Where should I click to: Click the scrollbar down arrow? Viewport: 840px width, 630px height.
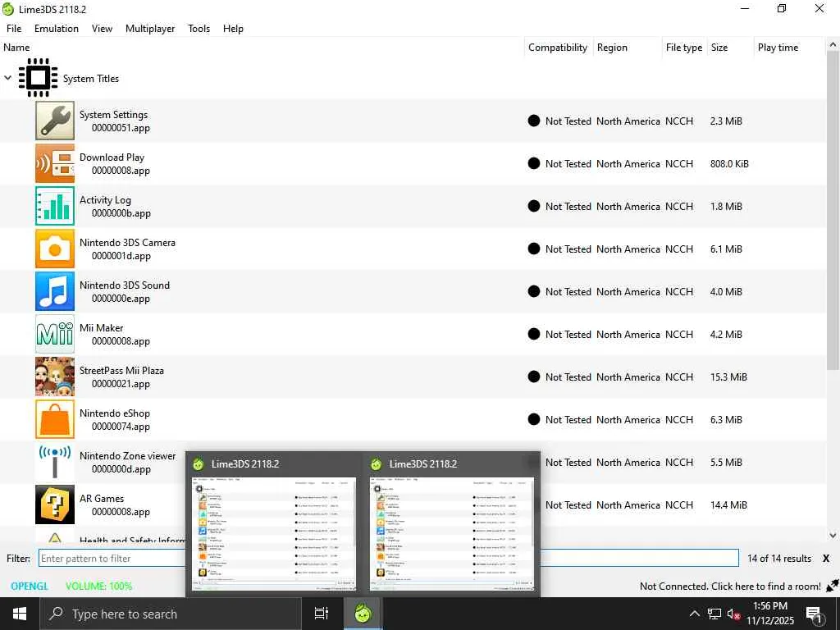pyautogui.click(x=833, y=535)
